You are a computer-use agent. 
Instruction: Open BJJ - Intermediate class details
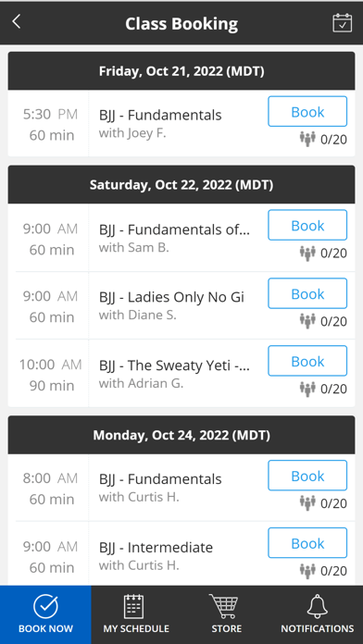pos(156,548)
